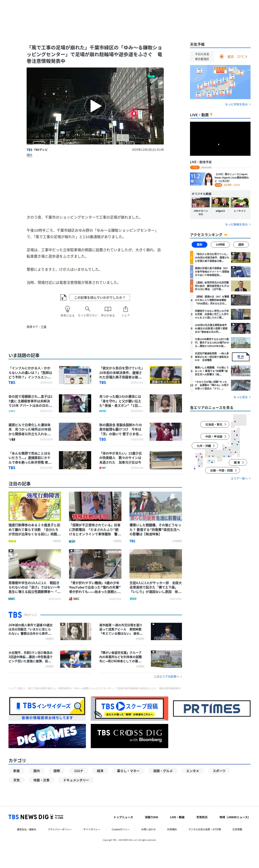259x868 pixels.
Task: Select the ドキュメンタリー category pill
Action: pyautogui.click(x=76, y=780)
